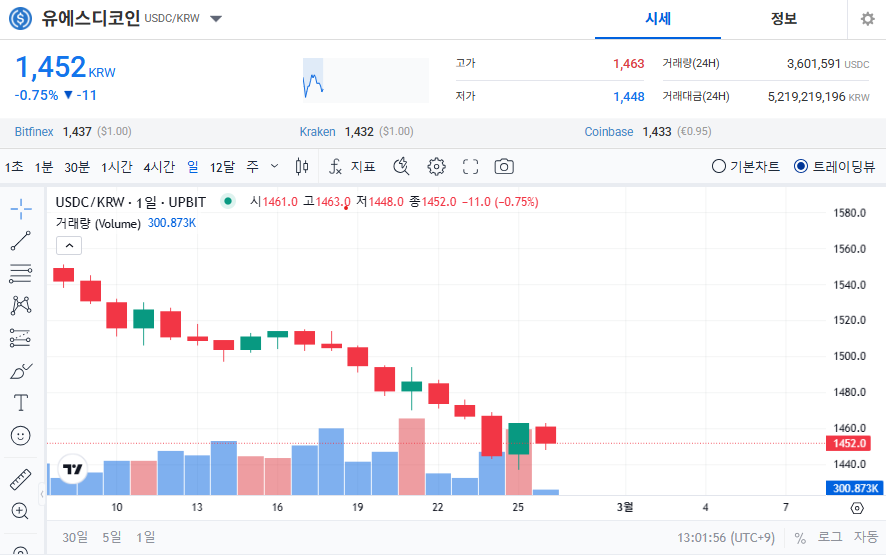
Task: Select the crosshair cursor tool
Action: pyautogui.click(x=21, y=209)
